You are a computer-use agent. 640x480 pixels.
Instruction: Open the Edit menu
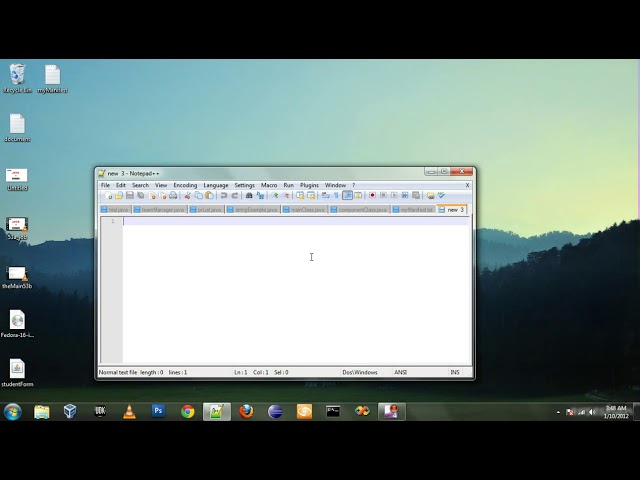pyautogui.click(x=121, y=185)
